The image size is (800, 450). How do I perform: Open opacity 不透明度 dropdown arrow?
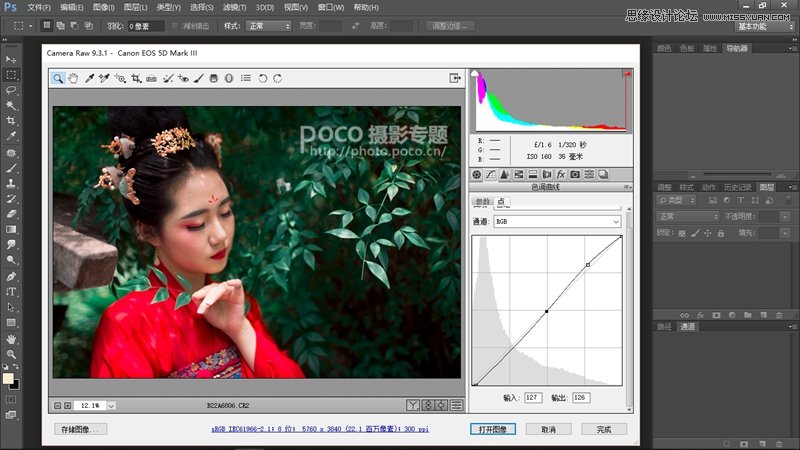click(785, 217)
